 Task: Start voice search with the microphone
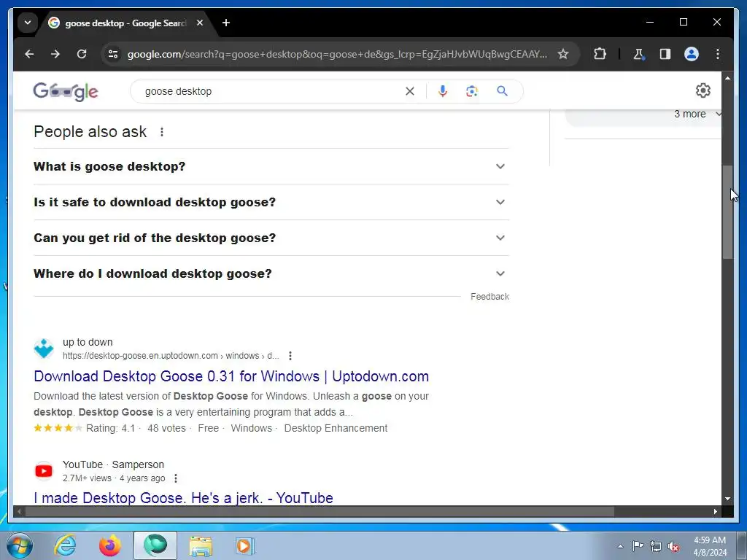coord(443,91)
